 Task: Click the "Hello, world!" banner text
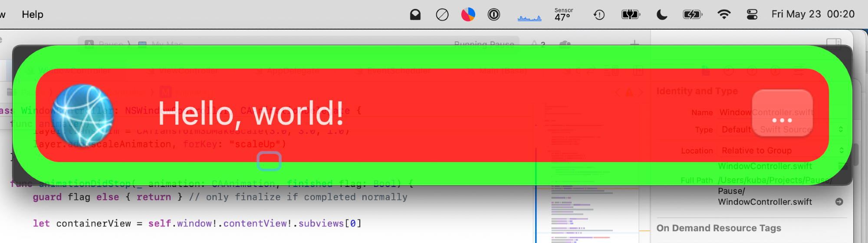point(251,113)
